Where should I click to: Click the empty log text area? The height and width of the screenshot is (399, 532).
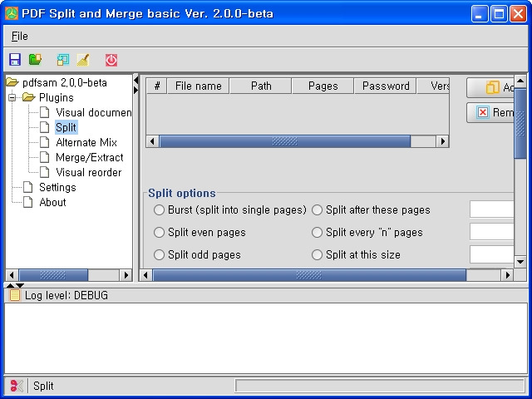266,338
